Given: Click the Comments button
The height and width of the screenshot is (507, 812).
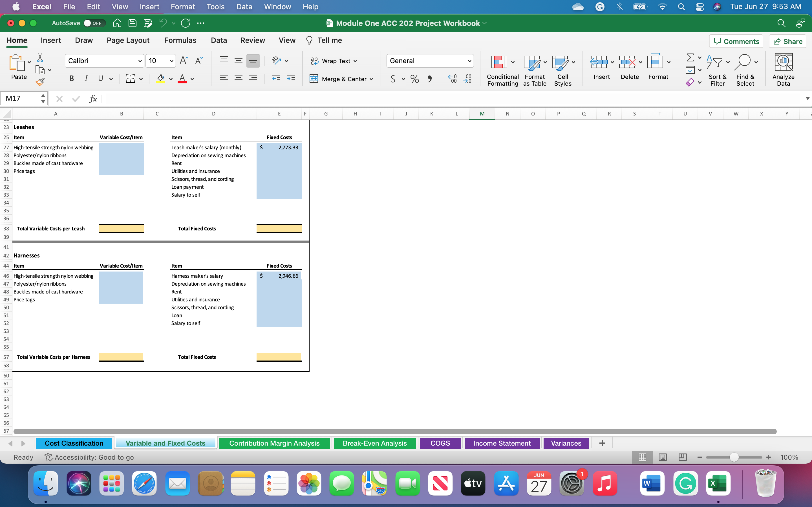Looking at the screenshot, I should pyautogui.click(x=736, y=41).
